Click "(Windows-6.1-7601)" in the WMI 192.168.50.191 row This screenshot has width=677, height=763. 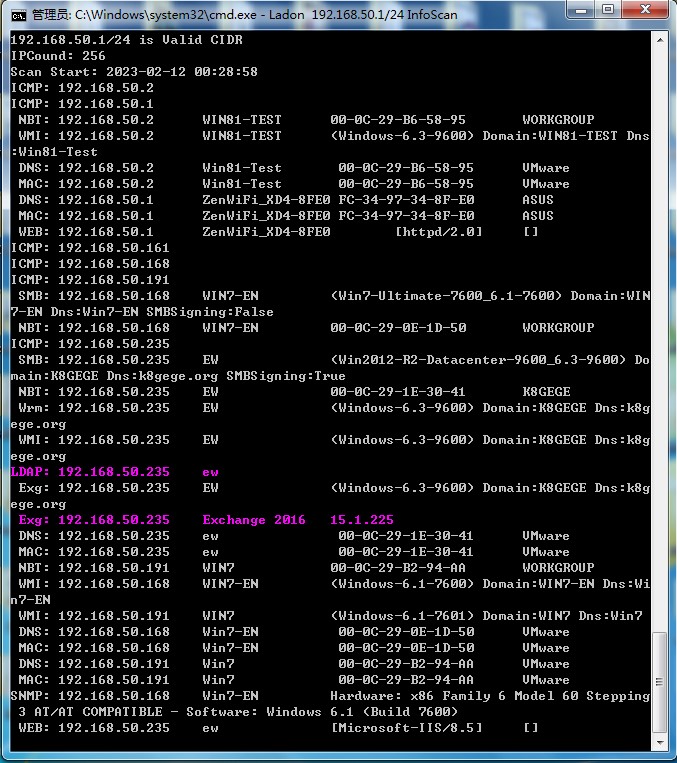pyautogui.click(x=402, y=616)
